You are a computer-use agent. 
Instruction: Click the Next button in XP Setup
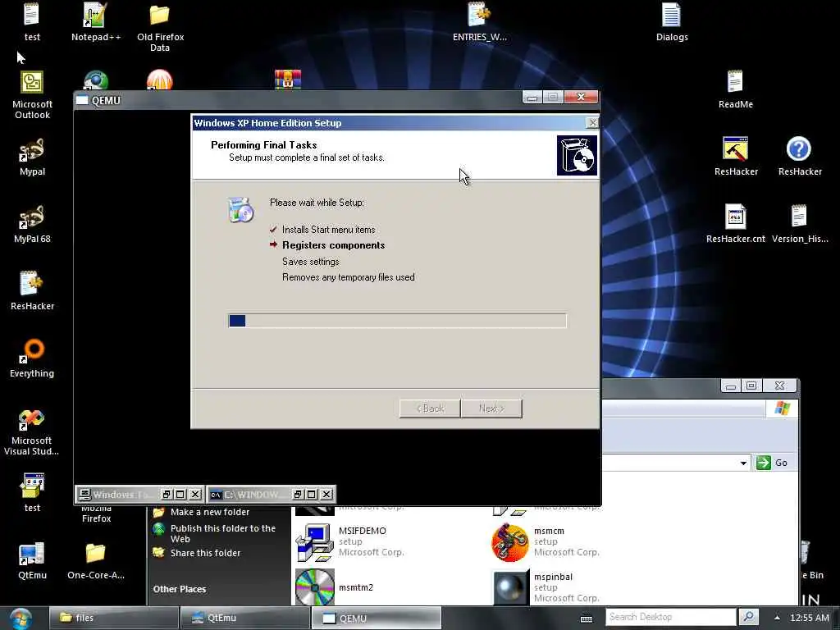(491, 409)
